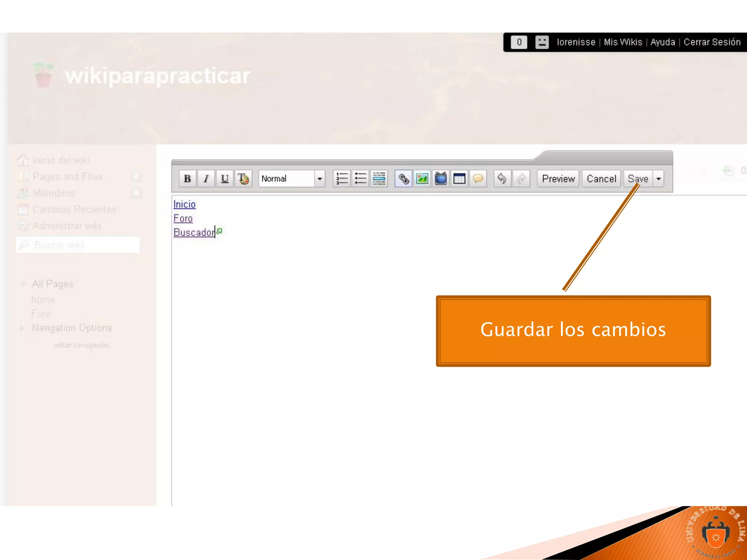Image resolution: width=747 pixels, height=560 pixels.
Task: Click the editar navegación link
Action: coord(81,345)
